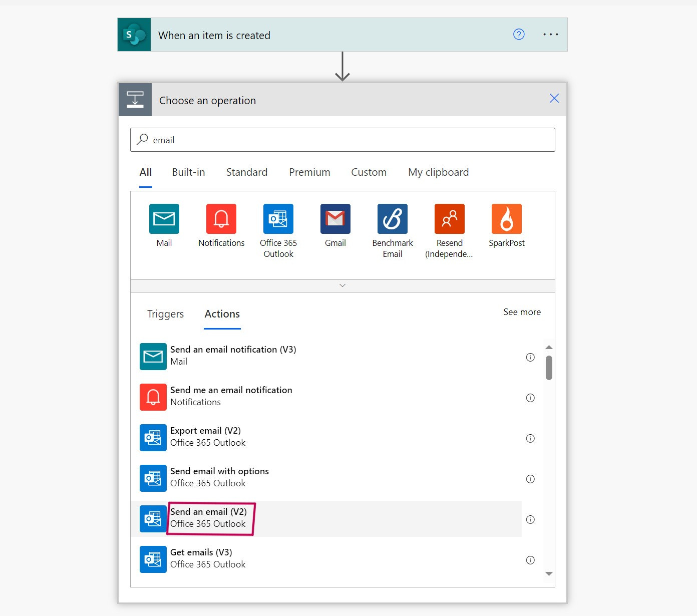Click the bell icon for Send me an email notification

pyautogui.click(x=153, y=397)
